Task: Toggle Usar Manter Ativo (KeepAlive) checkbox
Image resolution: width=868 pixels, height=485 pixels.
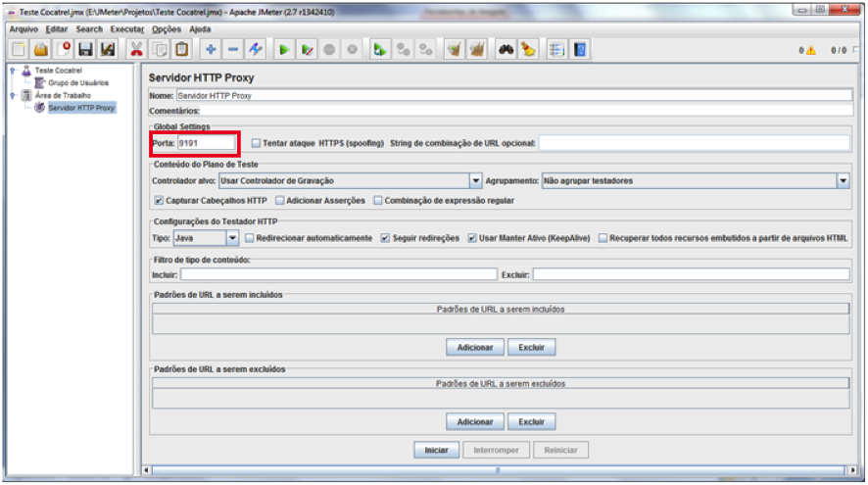Action: tap(471, 238)
